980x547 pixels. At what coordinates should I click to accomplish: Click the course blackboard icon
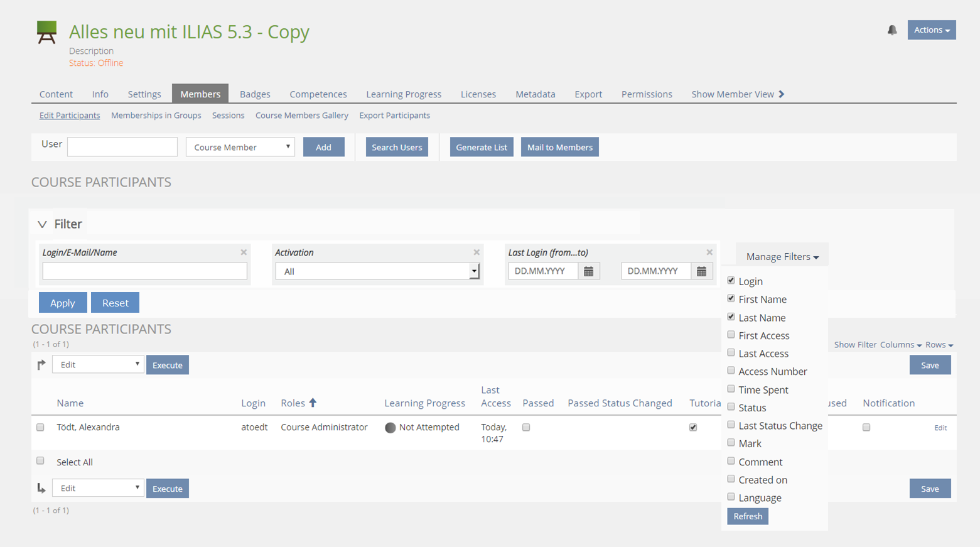46,32
